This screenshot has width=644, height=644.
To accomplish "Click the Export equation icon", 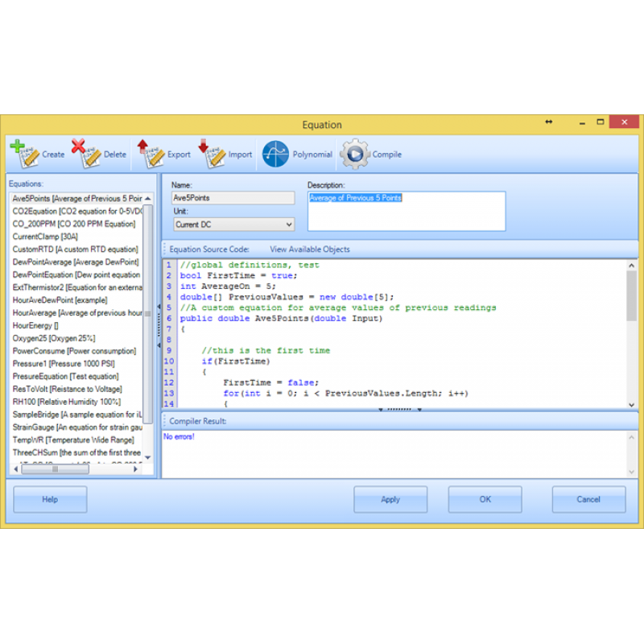I will tap(148, 153).
